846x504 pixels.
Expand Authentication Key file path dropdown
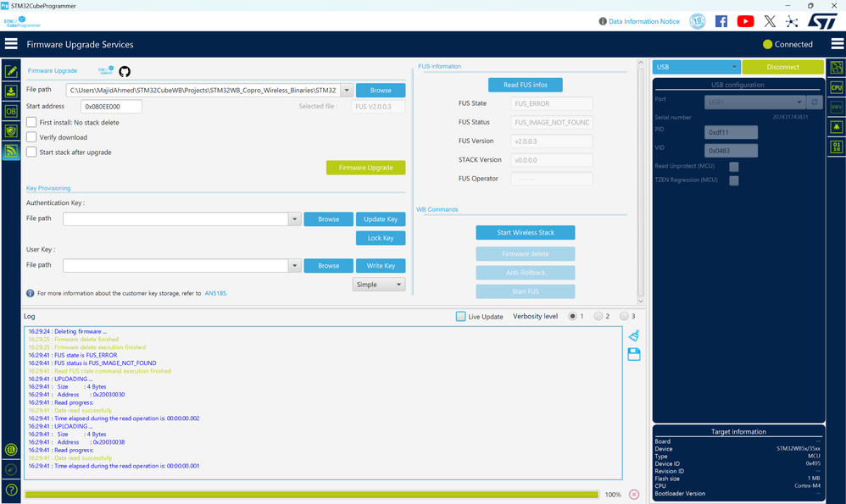(x=295, y=219)
